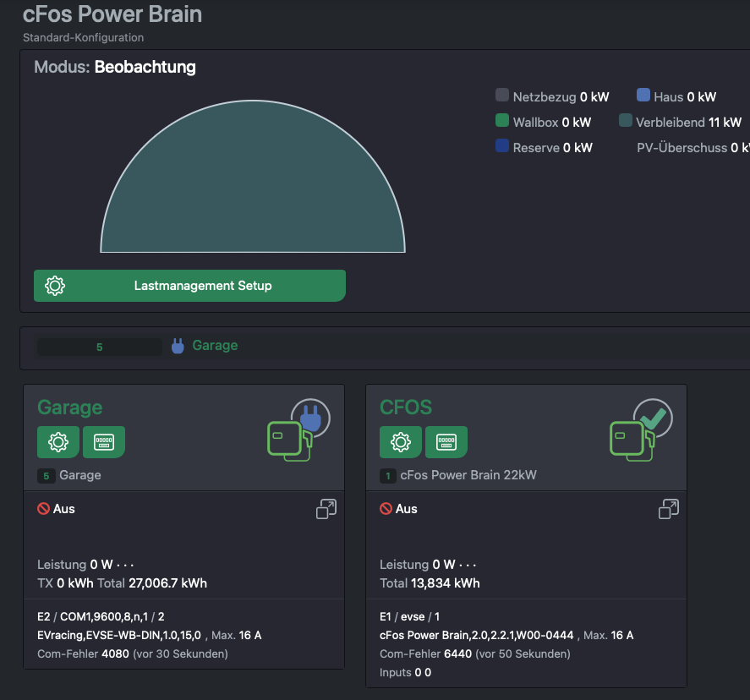Image resolution: width=750 pixels, height=700 pixels.
Task: Click Haus legend color swatch
Action: 643,95
